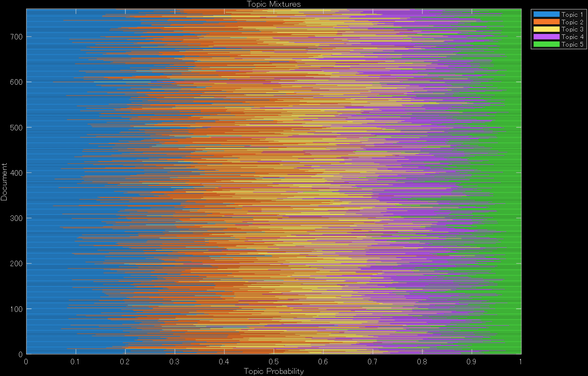The height and width of the screenshot is (376, 588).
Task: Select the green Topic 5 legend swatch
Action: [x=546, y=44]
